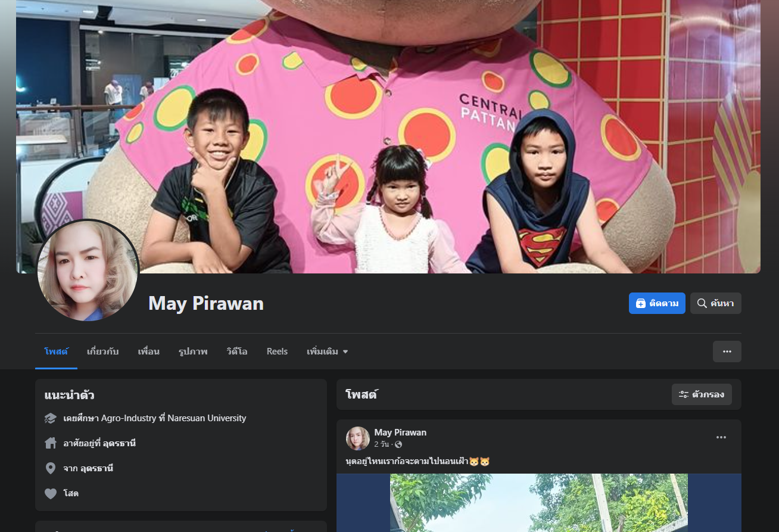Screen dimensions: 779x532
Task: Expand the เพิ่มเติม more dropdown
Action: coord(327,351)
